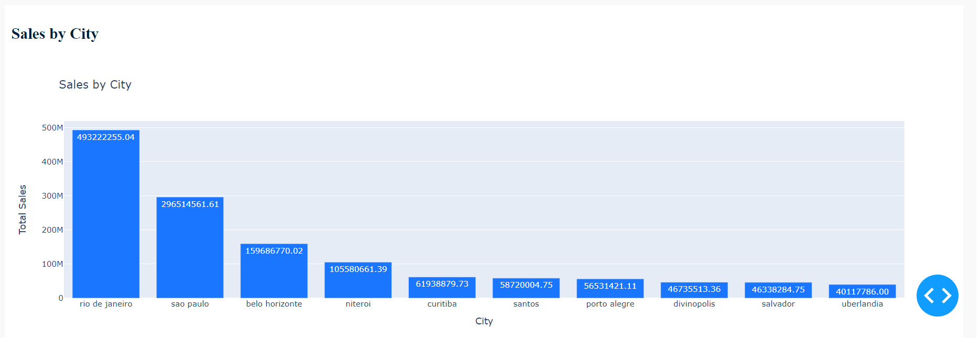The image size is (980, 338).
Task: Click the 300M y-axis tick label
Action: pos(52,196)
